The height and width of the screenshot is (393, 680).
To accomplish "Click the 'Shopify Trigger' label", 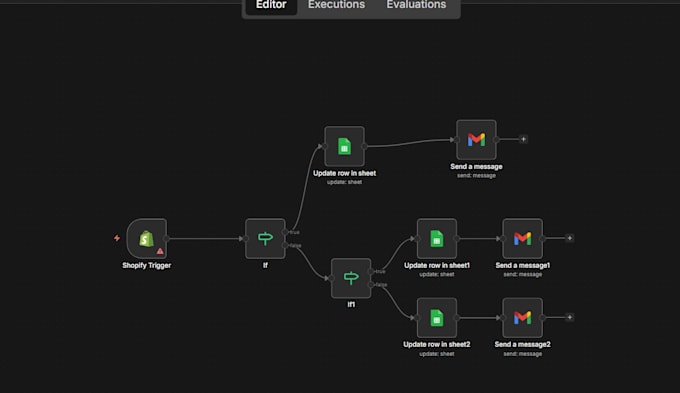I will click(147, 265).
